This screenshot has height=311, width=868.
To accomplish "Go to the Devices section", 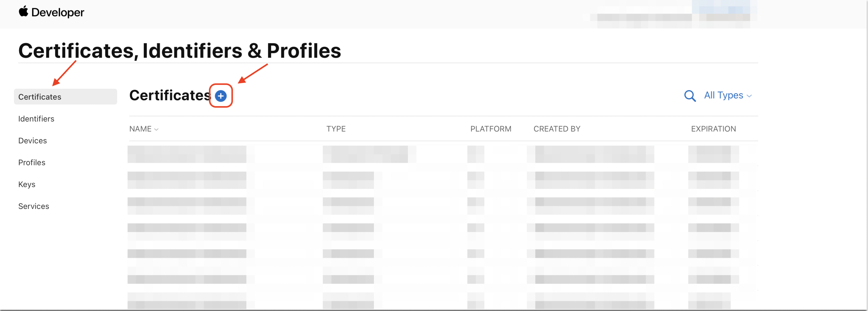I will pos(32,141).
